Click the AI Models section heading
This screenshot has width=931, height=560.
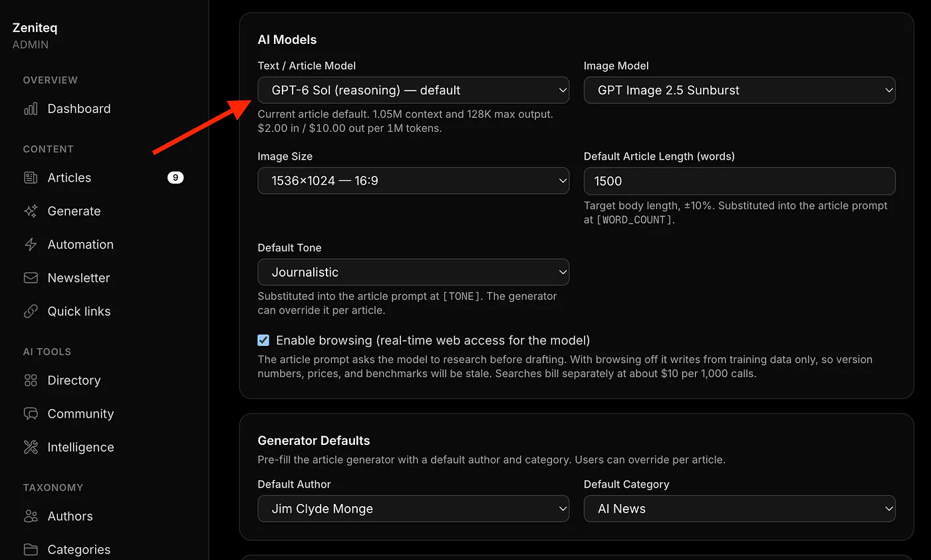(x=287, y=40)
